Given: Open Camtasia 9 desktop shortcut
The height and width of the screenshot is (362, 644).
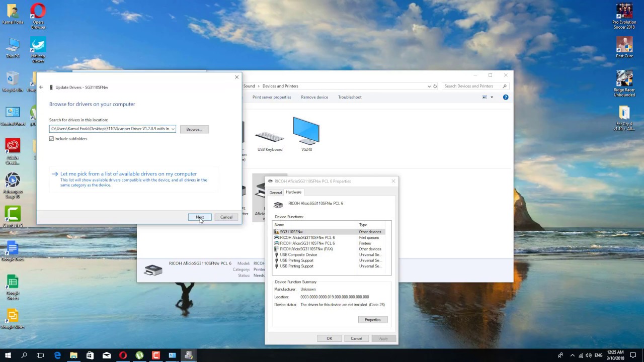Looking at the screenshot, I should pos(13,217).
